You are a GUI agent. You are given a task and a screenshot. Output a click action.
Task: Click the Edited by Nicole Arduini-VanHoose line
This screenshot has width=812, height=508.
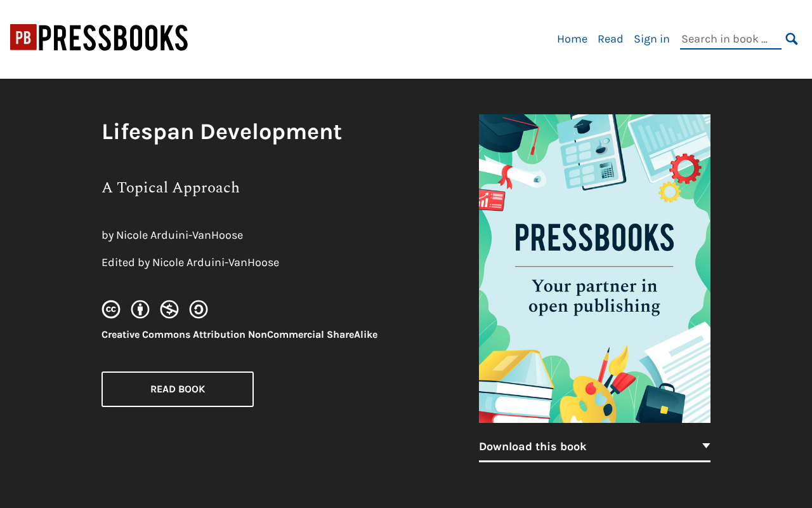190,262
